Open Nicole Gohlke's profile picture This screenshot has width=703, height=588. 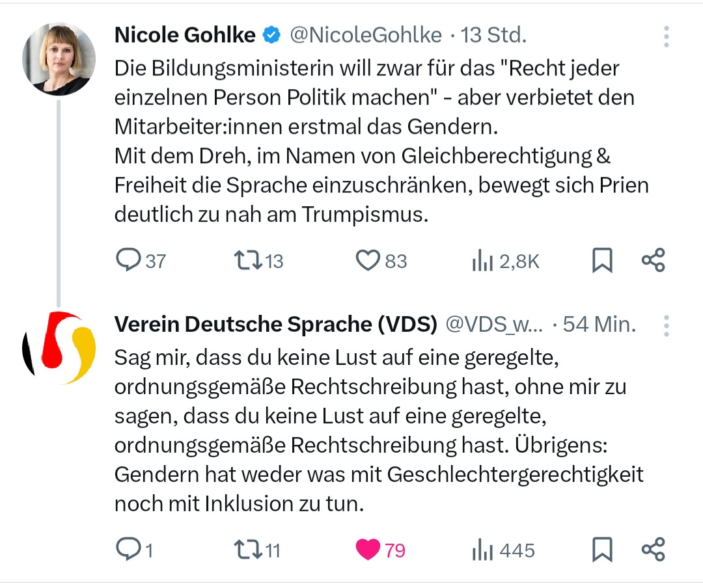pyautogui.click(x=59, y=59)
